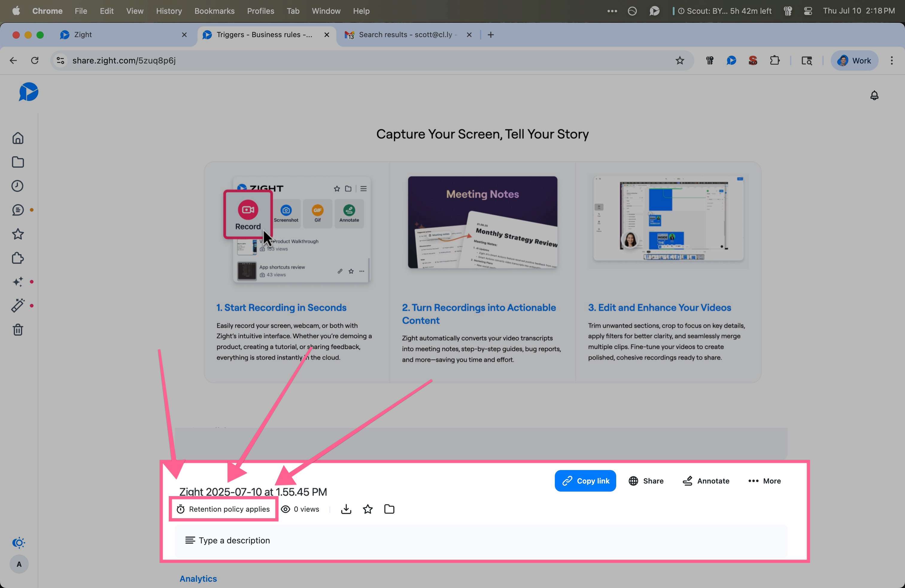The width and height of the screenshot is (905, 588).
Task: Open the Trash icon in the sidebar
Action: (18, 330)
